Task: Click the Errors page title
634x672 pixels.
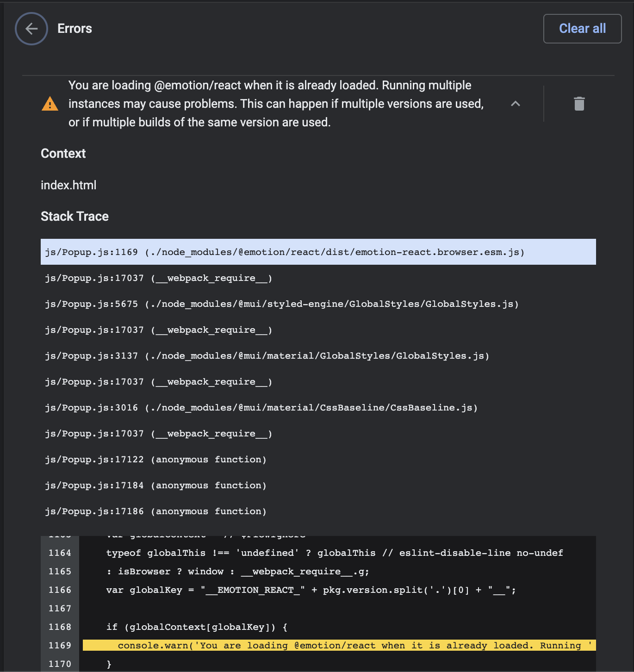Action: coord(75,29)
